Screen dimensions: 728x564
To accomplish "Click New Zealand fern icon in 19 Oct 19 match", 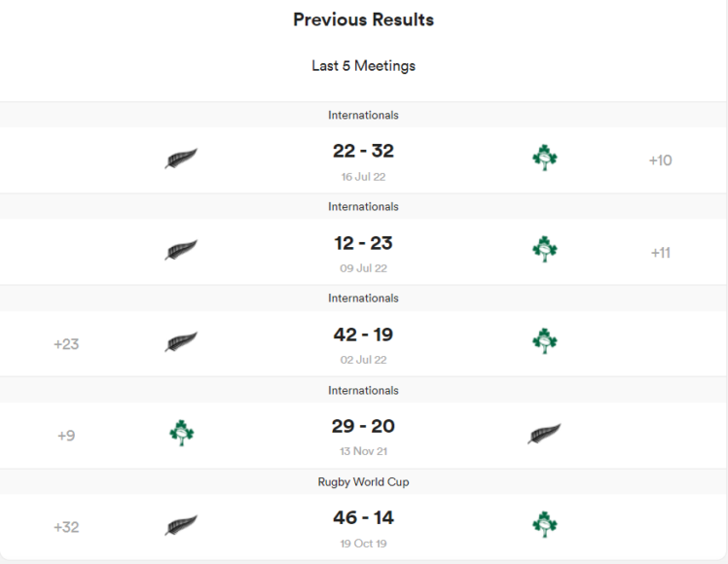I will click(x=181, y=525).
